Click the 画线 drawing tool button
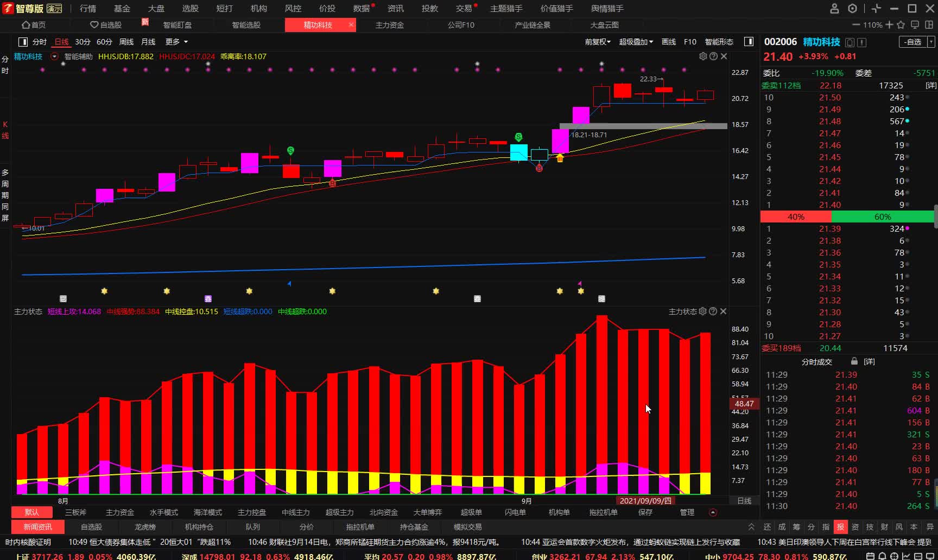This screenshot has height=560, width=938. pyautogui.click(x=669, y=42)
